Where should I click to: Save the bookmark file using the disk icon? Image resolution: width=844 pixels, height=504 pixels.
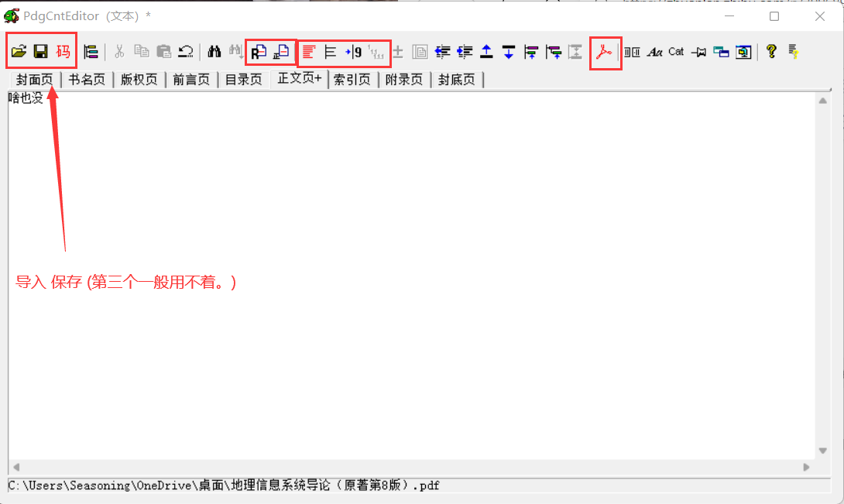coord(40,51)
